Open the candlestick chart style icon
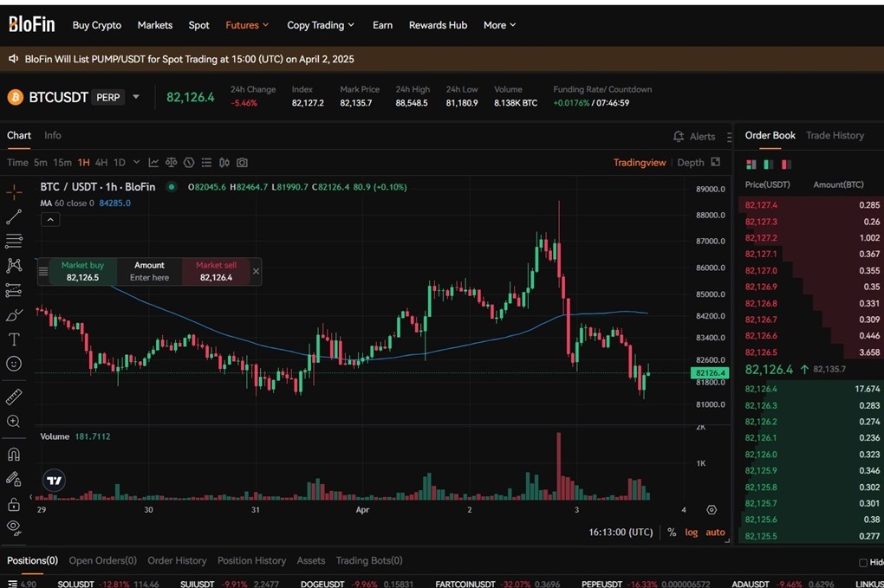The width and height of the screenshot is (884, 588). click(224, 163)
